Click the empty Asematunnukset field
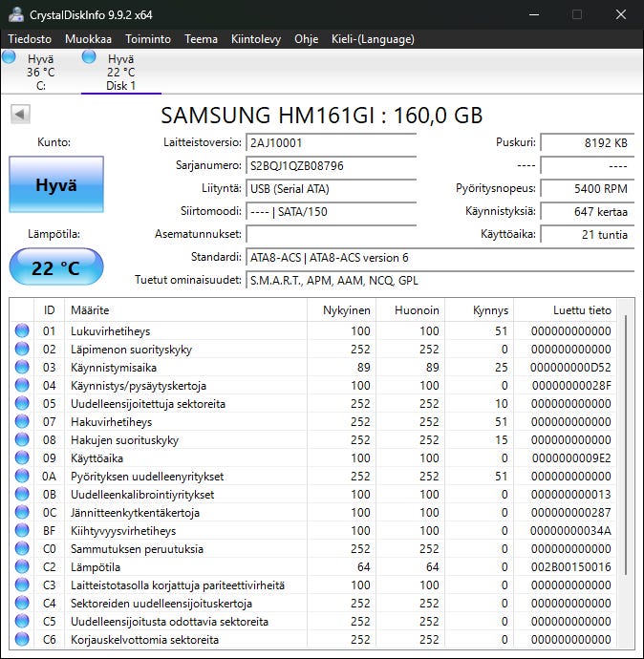644x659 pixels. click(332, 235)
